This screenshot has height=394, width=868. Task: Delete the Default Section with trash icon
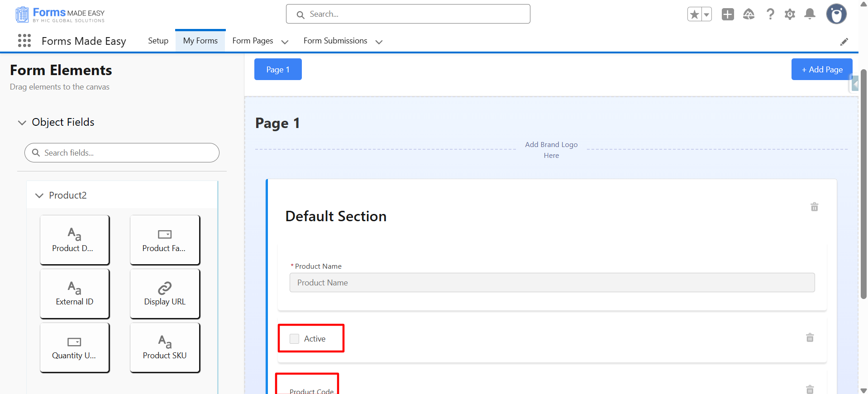(814, 207)
